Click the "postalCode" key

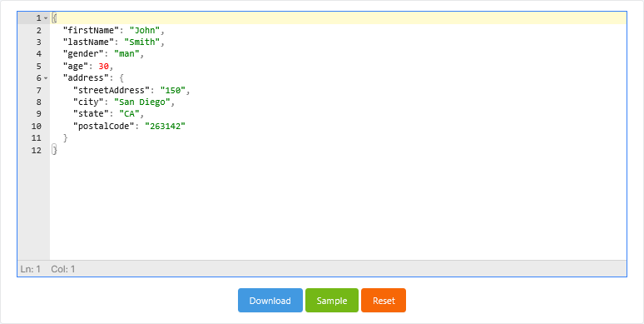[103, 127]
